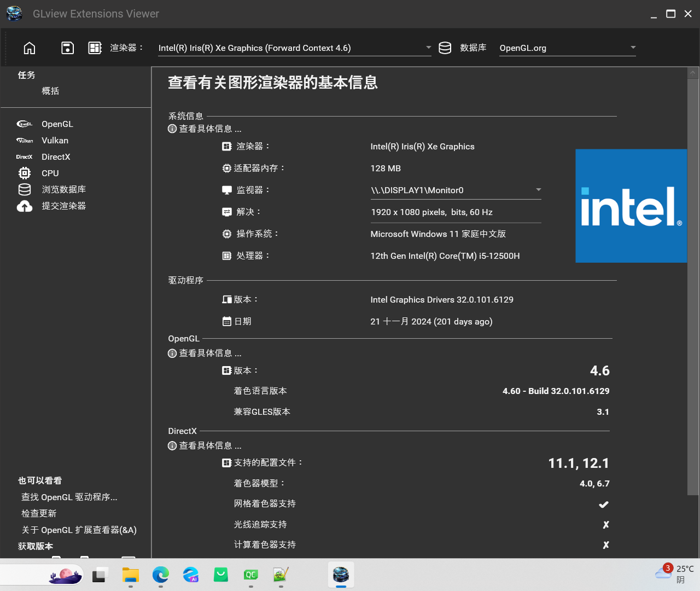
Task: Click the DirectX logo icon in sidebar
Action: pyautogui.click(x=25, y=157)
